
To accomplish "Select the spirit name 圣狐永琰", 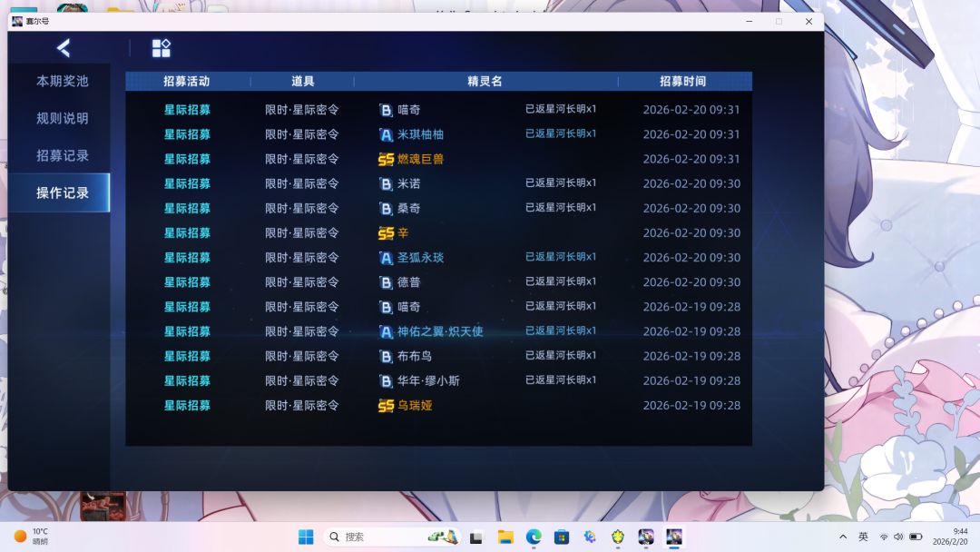I will click(x=421, y=258).
